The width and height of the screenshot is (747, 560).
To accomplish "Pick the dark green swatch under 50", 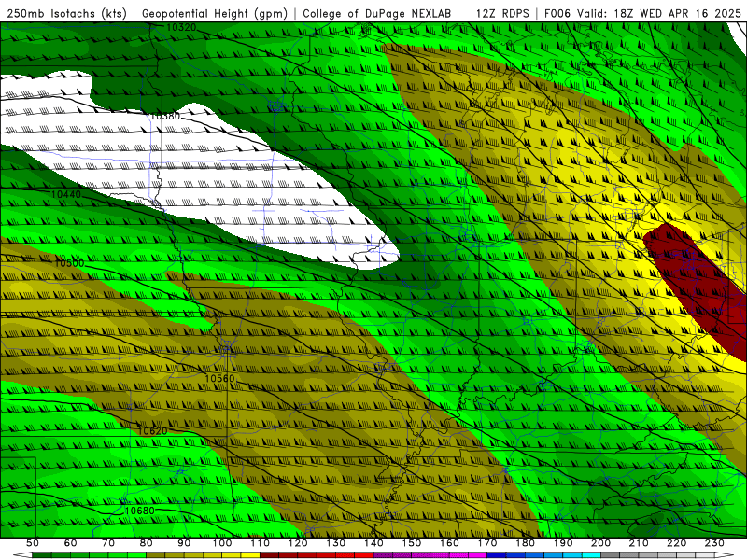I will [42, 555].
